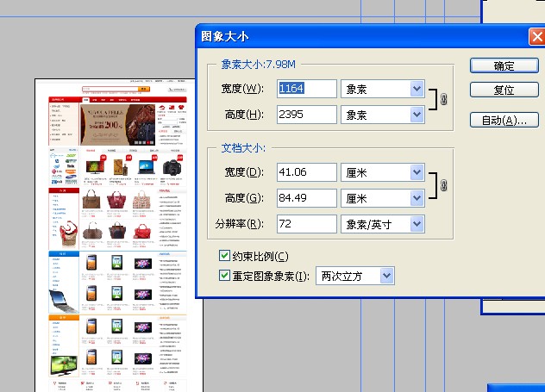Click the camera product image on the canvas

click(172, 168)
